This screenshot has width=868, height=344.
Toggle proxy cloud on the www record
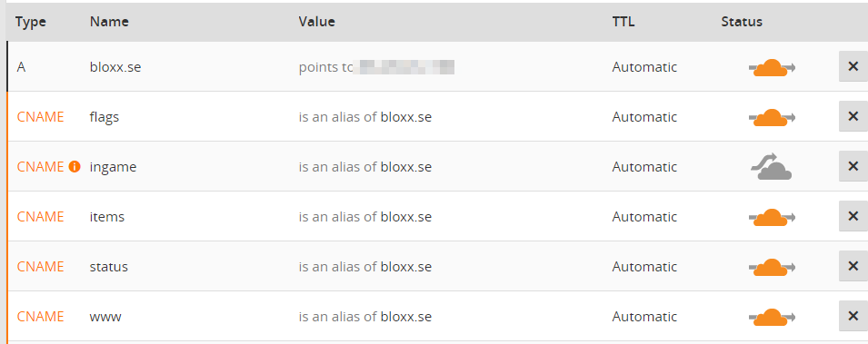[x=772, y=317]
